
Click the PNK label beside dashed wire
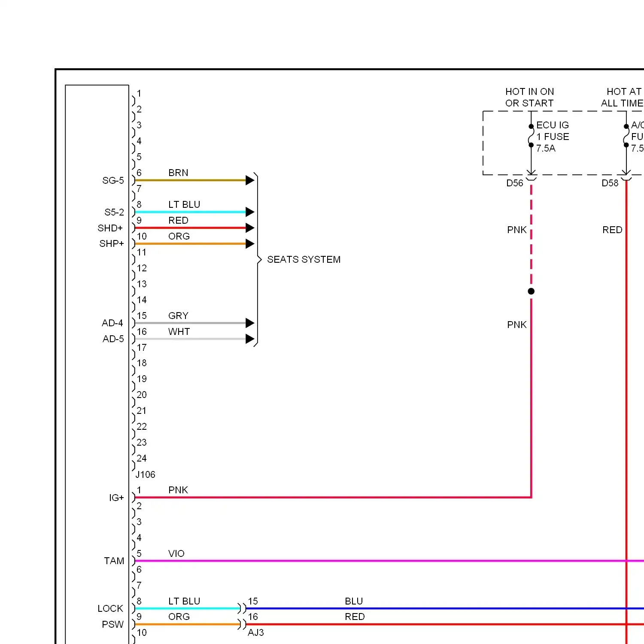pyautogui.click(x=517, y=230)
